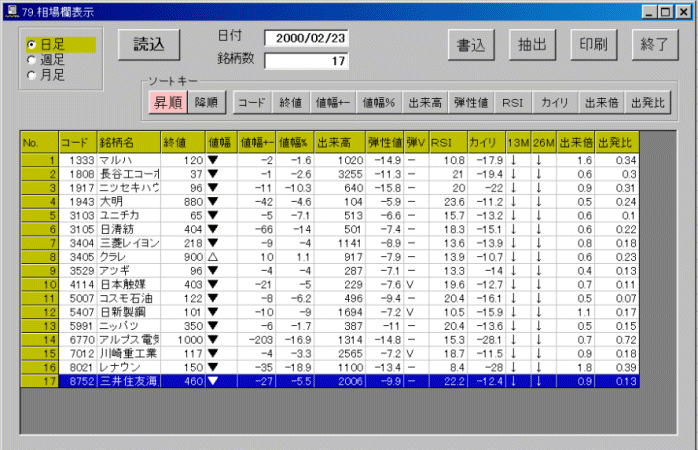Click the 26M down arrow in レナウン row
This screenshot has height=450, width=698.
(x=539, y=367)
